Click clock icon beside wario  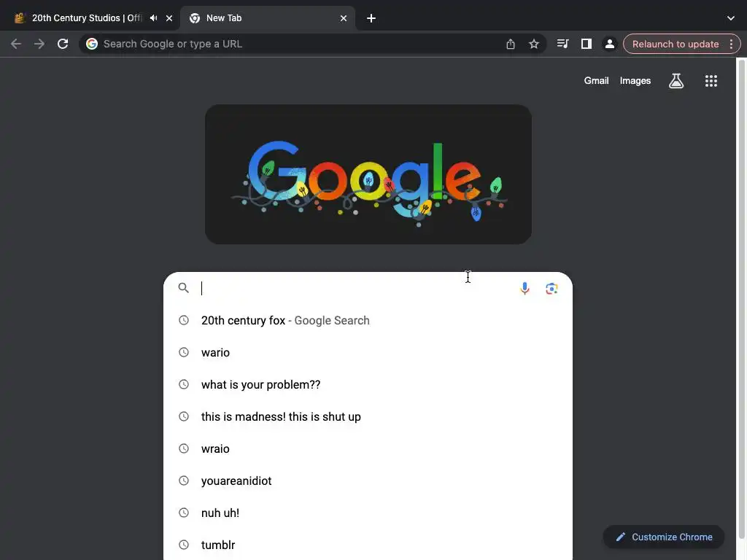[183, 352]
